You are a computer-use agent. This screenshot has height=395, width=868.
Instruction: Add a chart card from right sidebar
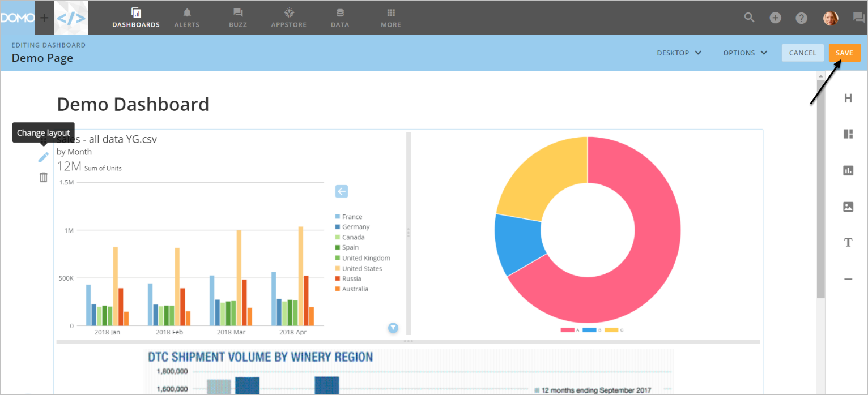(x=848, y=170)
